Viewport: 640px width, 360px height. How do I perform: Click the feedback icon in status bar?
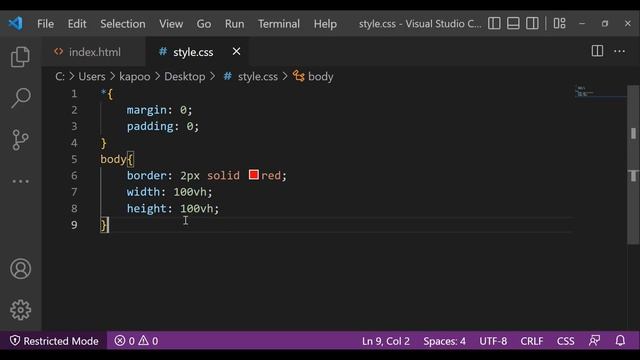tap(594, 340)
